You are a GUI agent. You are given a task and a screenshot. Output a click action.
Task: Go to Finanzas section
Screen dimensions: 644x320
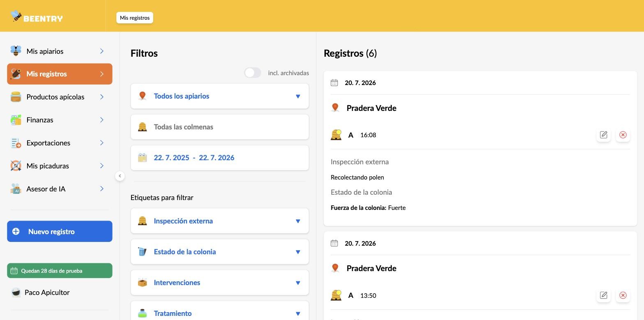pyautogui.click(x=60, y=120)
